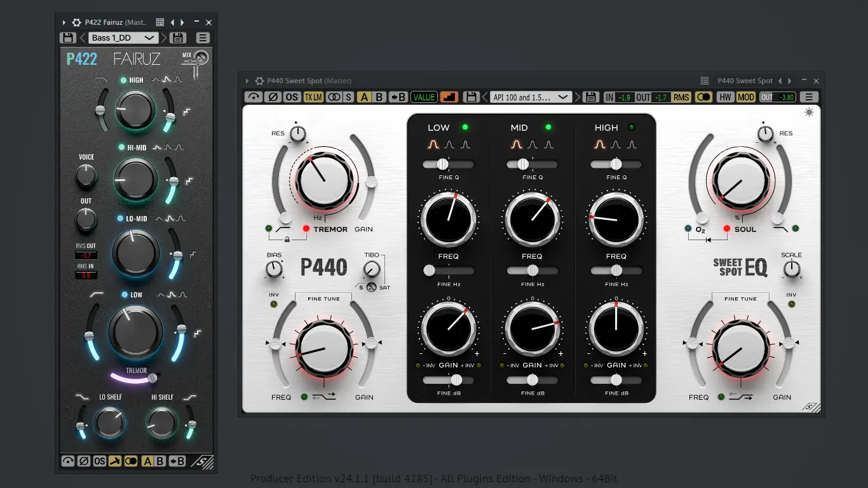Click the phase invert Ø icon on P440 toolbar
The height and width of the screenshot is (488, 868).
[x=272, y=97]
